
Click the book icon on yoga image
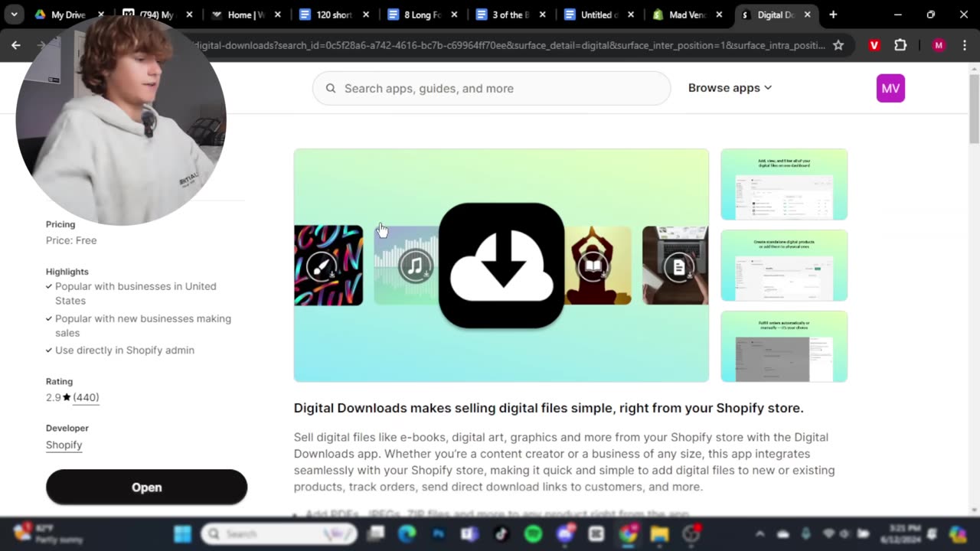(593, 266)
